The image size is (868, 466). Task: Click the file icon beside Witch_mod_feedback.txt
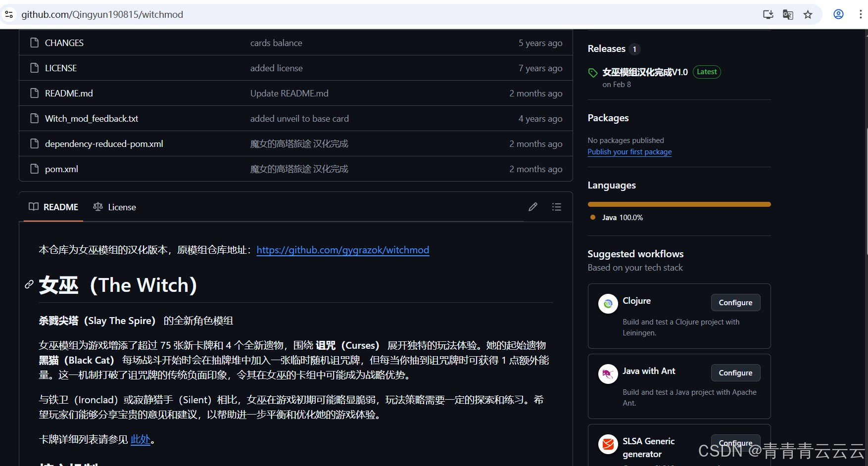click(34, 118)
